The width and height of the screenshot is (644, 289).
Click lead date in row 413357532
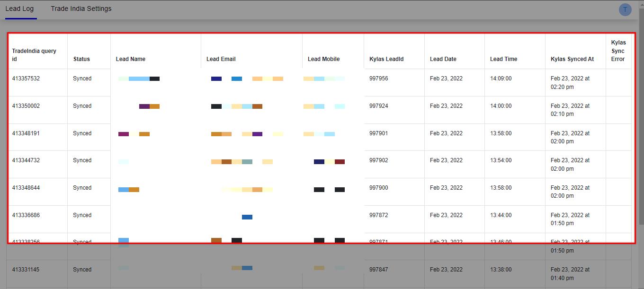tap(446, 79)
